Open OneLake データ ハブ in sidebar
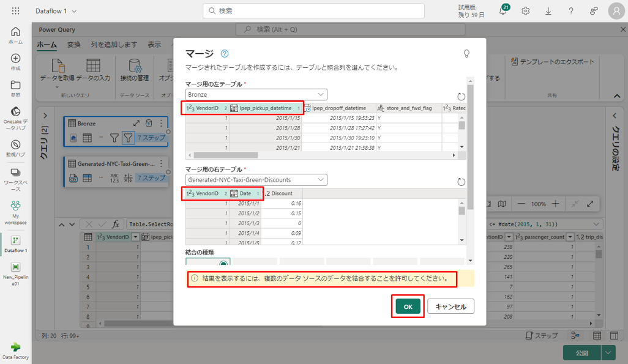The width and height of the screenshot is (628, 364). tap(15, 117)
